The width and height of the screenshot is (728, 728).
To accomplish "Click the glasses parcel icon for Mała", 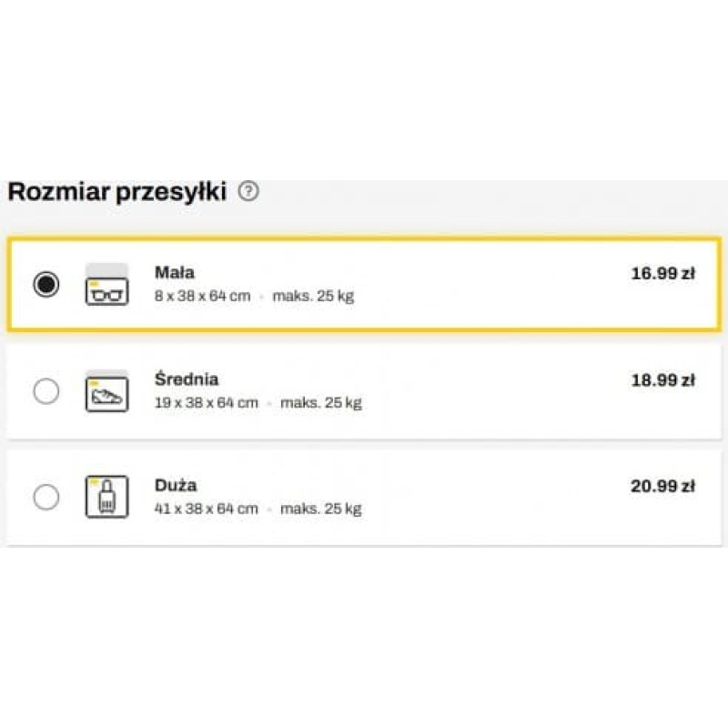I will (x=107, y=286).
